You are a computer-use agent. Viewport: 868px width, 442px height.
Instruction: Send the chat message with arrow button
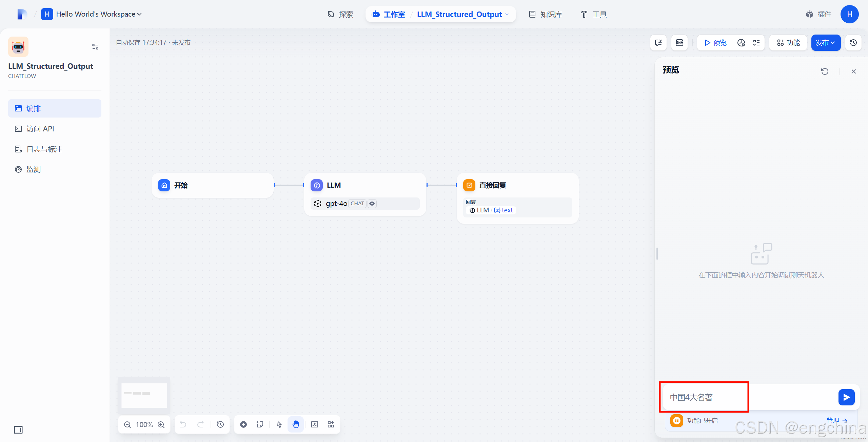pyautogui.click(x=846, y=397)
